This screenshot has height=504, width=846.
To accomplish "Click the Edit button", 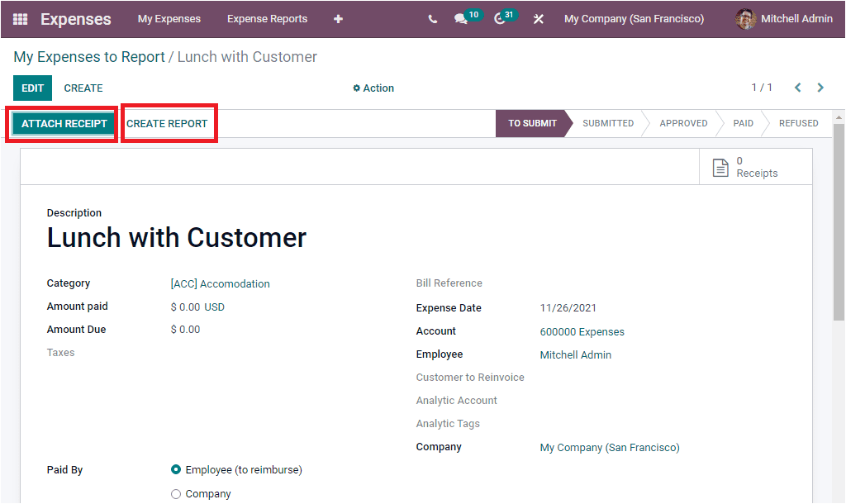I will tap(32, 88).
